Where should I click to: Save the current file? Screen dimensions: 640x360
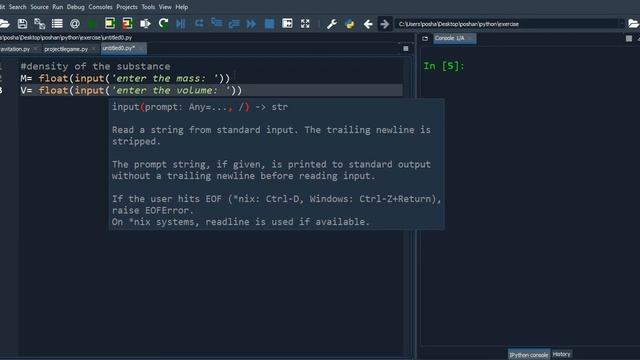pos(22,24)
